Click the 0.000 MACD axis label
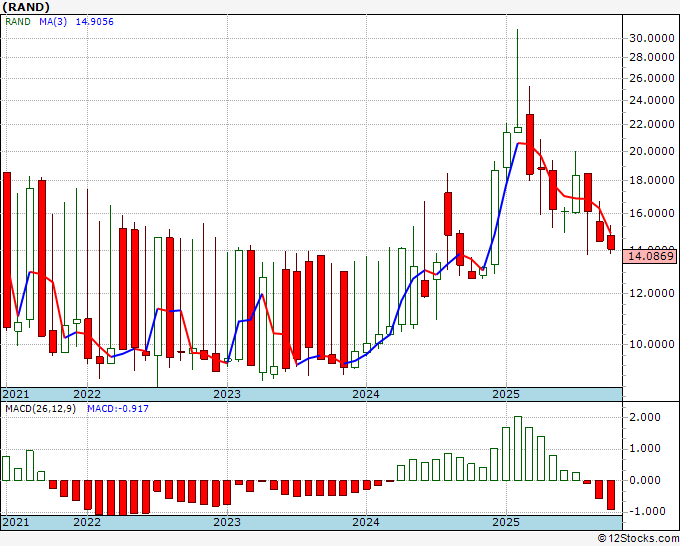 [644, 480]
